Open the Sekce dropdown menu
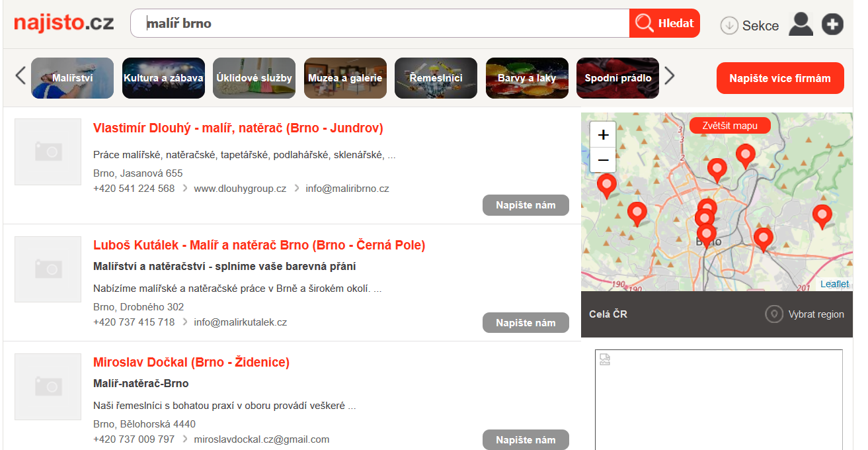868x450 pixels. coord(750,26)
